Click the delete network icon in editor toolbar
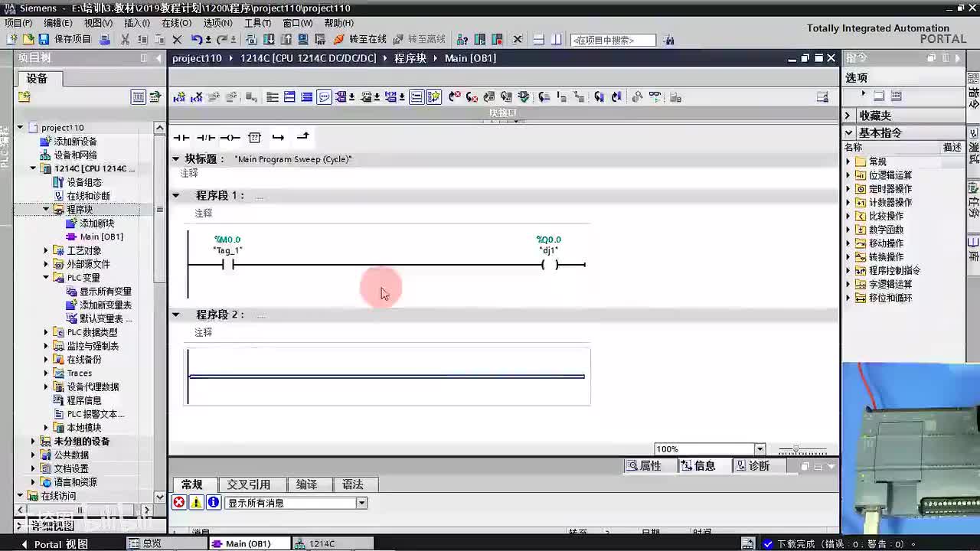 pos(196,97)
